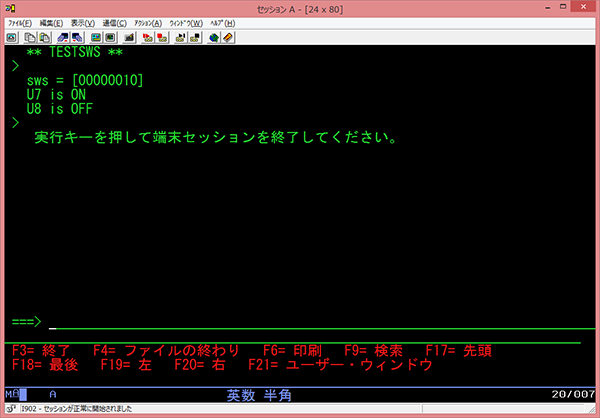Screen dimensions: 600x418
Task: Click the Copy icon in the toolbar
Action: (32, 38)
